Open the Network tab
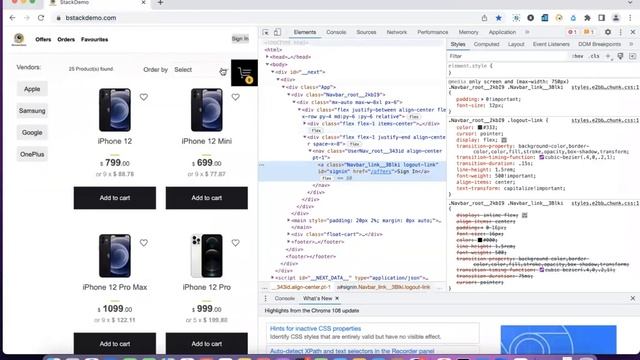Screen dimensions: 640x360 (x=396, y=32)
